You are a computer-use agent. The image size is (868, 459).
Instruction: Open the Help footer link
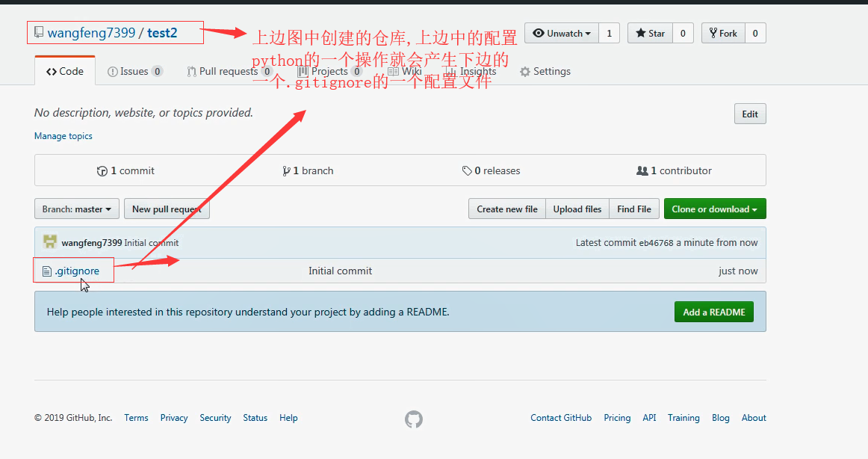[x=288, y=417]
